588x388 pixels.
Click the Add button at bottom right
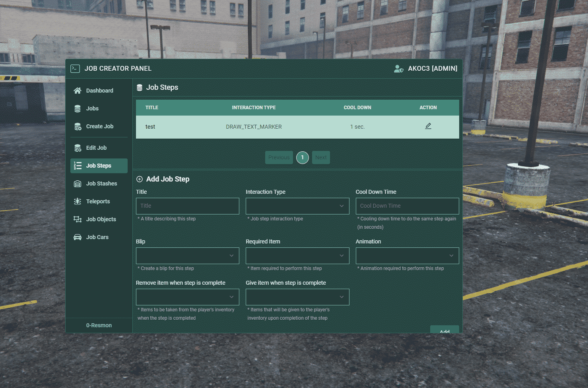pyautogui.click(x=444, y=330)
